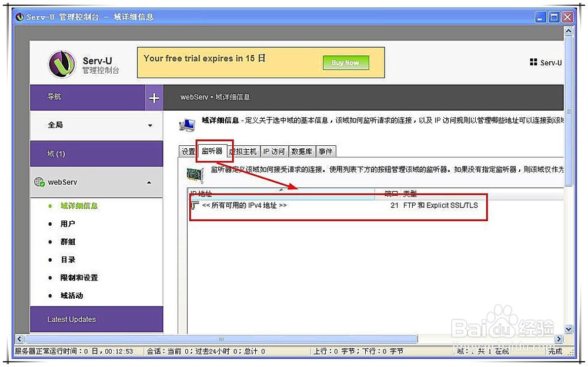Open 群组 in webServ menu
This screenshot has height=367, width=588.
coord(68,242)
